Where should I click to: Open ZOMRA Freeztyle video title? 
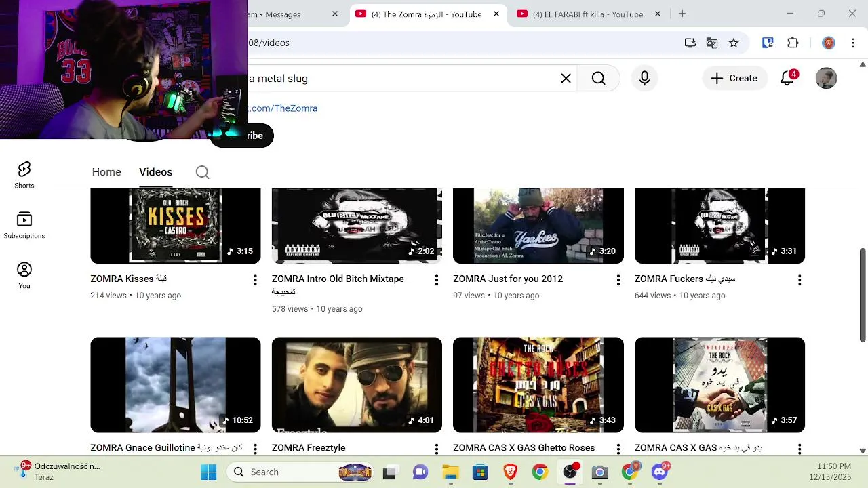[x=309, y=448]
